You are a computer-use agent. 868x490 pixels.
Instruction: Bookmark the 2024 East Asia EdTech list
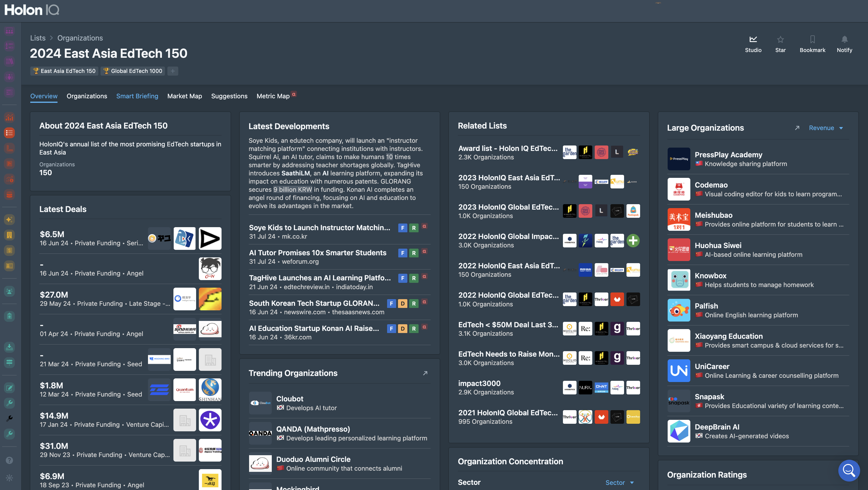pyautogui.click(x=812, y=39)
